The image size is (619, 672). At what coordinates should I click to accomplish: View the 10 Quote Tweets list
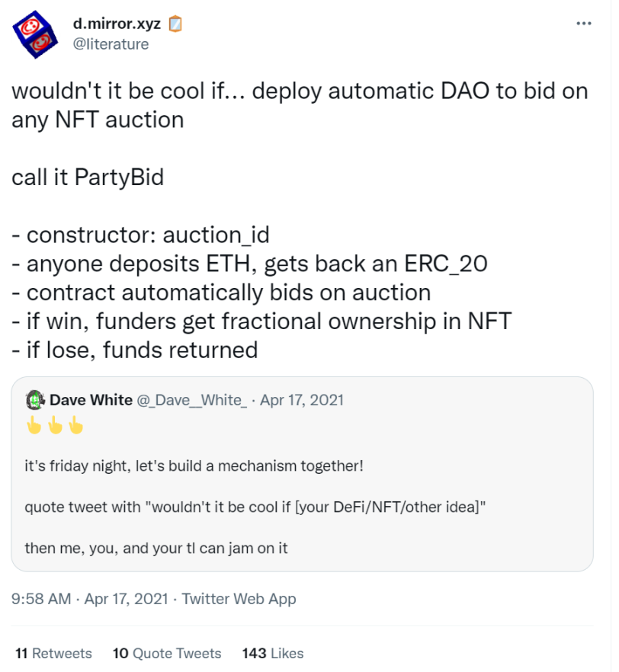[167, 653]
